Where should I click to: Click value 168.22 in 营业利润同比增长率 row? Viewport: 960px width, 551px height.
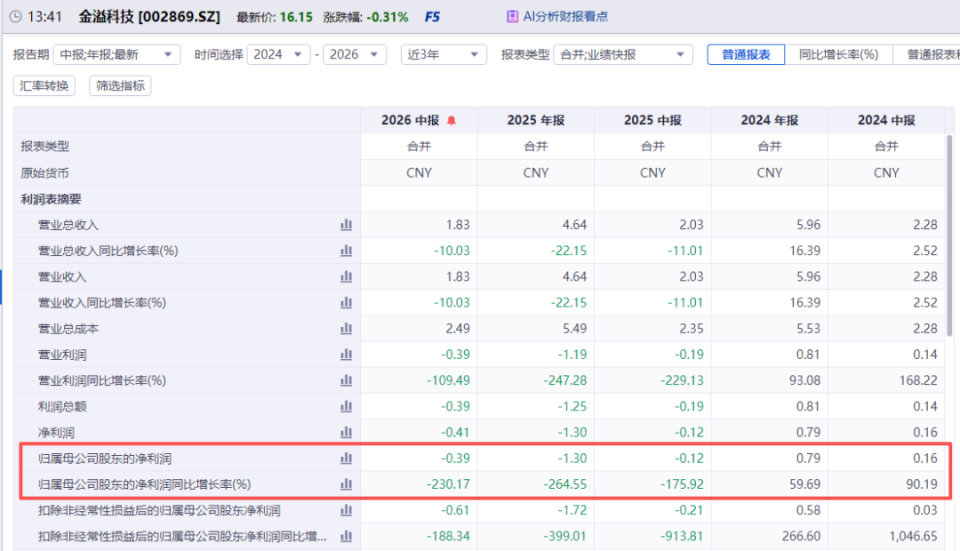918,380
